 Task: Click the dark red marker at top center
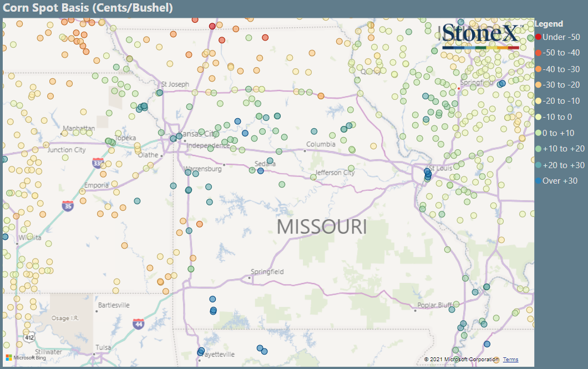(212, 26)
